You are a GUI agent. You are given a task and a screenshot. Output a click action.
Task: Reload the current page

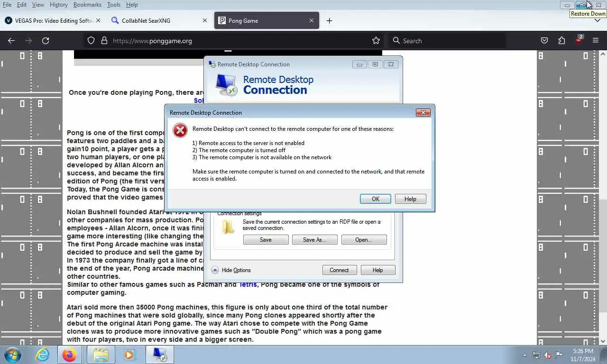[x=46, y=41]
